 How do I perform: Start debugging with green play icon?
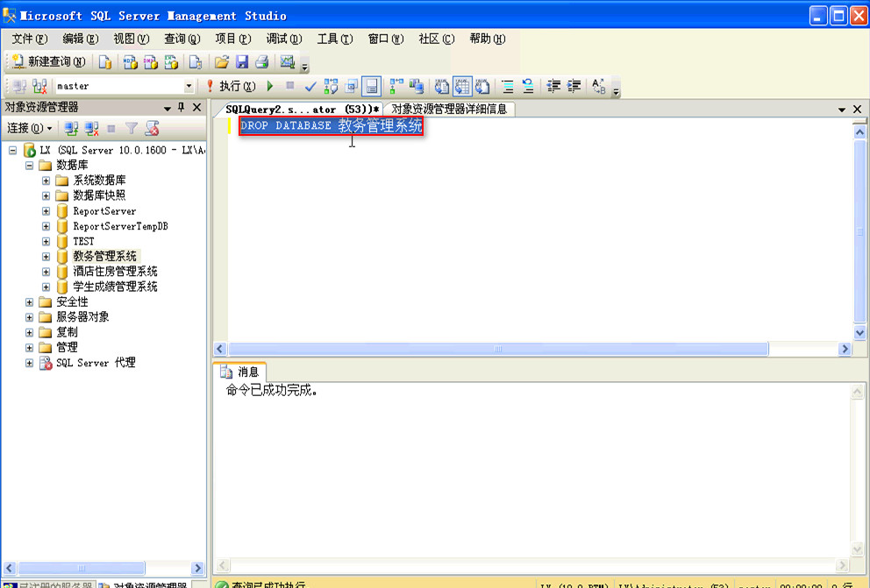click(270, 86)
